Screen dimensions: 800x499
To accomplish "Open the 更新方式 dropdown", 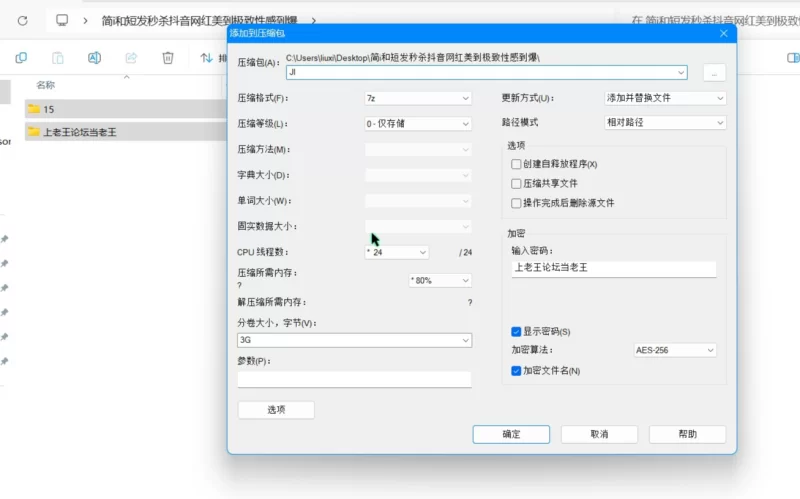I will tap(665, 97).
